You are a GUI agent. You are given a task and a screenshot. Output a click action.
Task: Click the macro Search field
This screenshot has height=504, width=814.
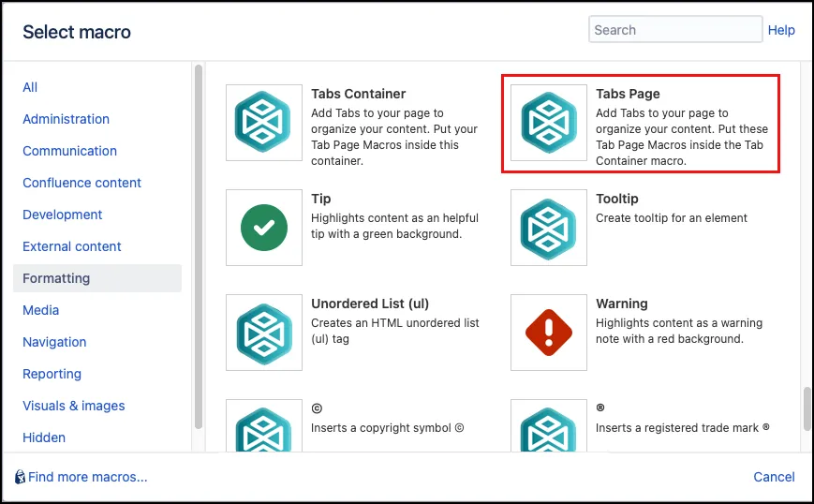coord(675,30)
